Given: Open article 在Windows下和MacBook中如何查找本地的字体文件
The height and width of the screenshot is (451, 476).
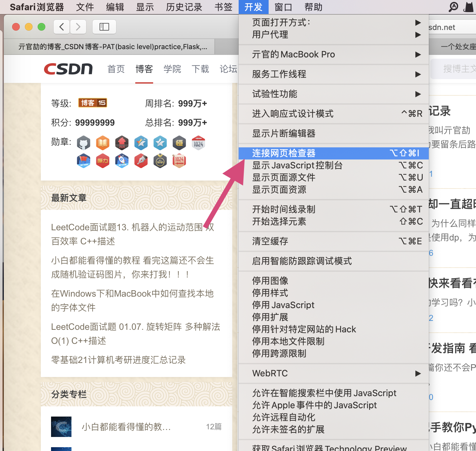Looking at the screenshot, I should coord(132,300).
